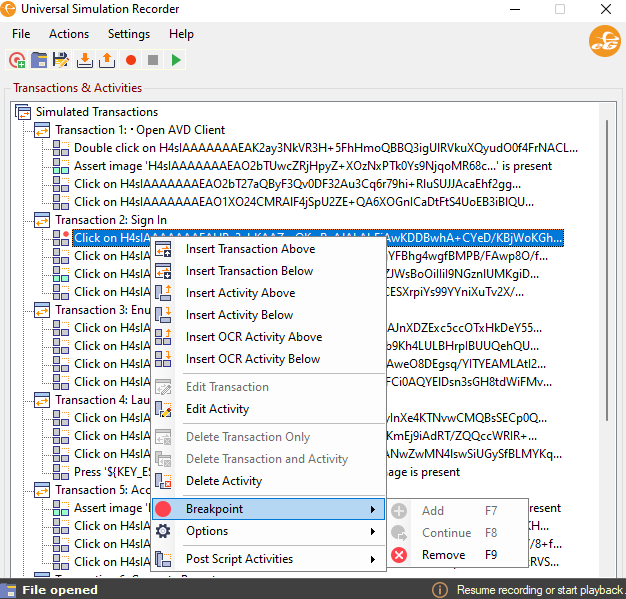The width and height of the screenshot is (626, 599).
Task: Select Transaction 1: Open AVD Client node
Action: (139, 130)
